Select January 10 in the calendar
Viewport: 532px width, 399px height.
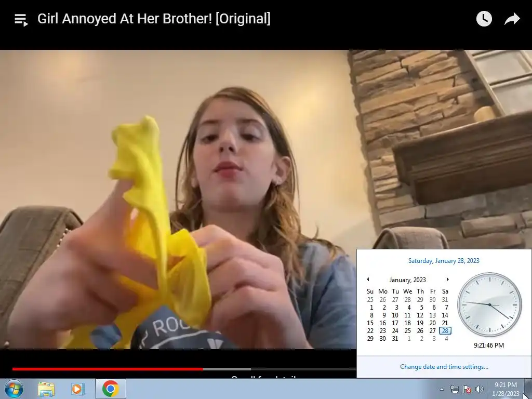coord(395,315)
